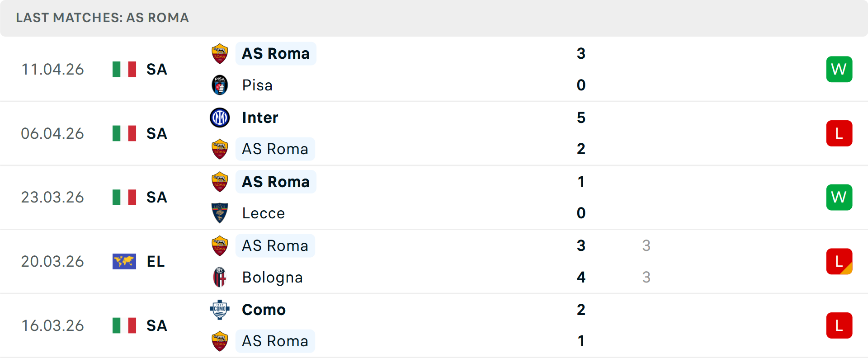This screenshot has height=358, width=868.
Task: Select the Como club badge
Action: tap(220, 310)
